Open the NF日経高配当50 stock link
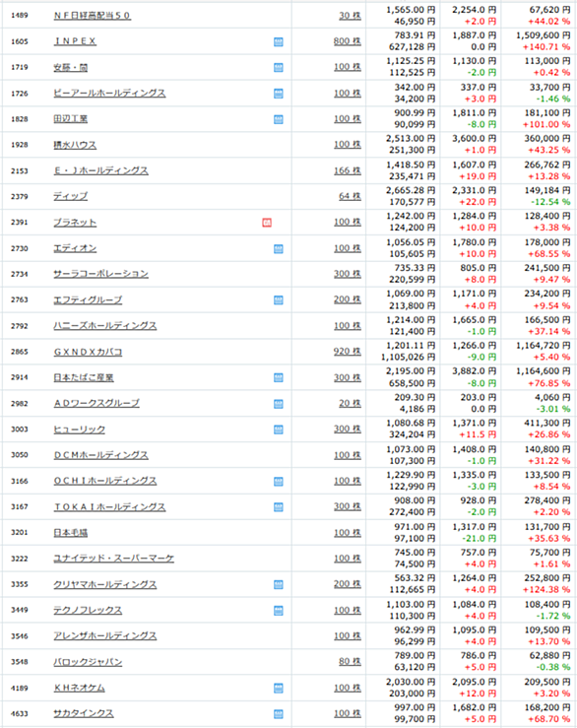 pos(93,16)
